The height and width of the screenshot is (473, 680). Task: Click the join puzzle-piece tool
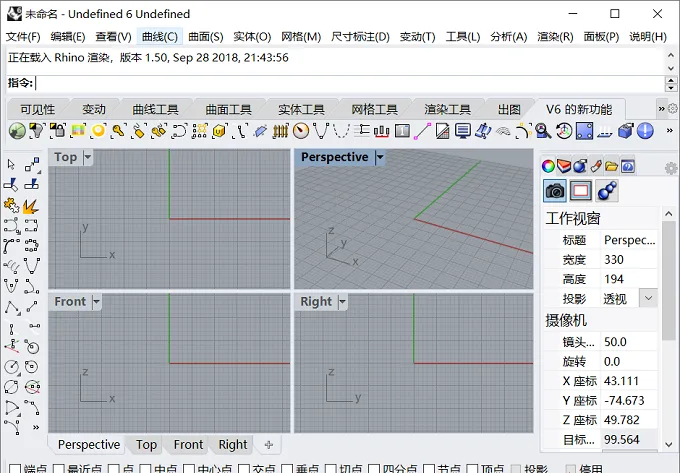(x=11, y=206)
